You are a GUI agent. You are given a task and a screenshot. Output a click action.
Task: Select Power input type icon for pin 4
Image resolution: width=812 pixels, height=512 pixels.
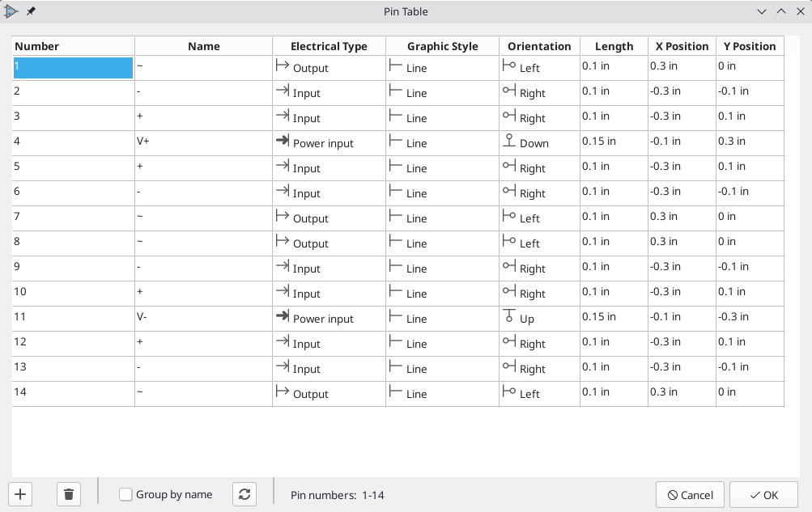pyautogui.click(x=283, y=142)
